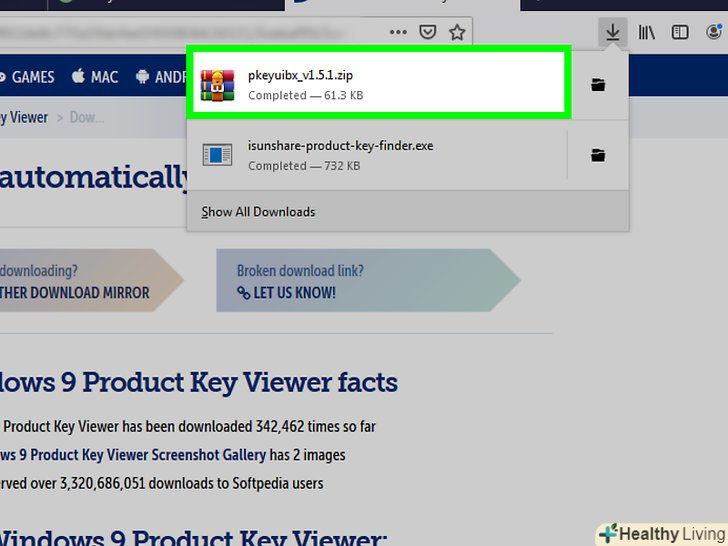Open page actions three-dot menu

[x=398, y=32]
